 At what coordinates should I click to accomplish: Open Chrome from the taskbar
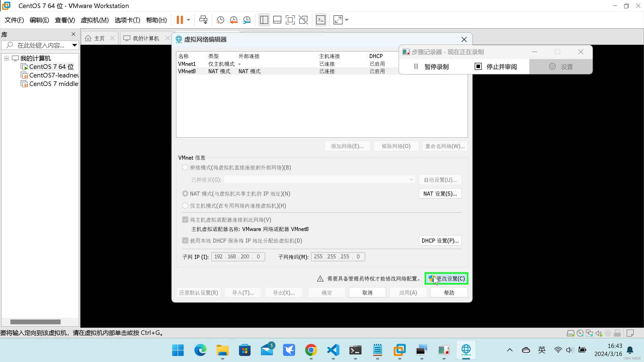(x=311, y=350)
